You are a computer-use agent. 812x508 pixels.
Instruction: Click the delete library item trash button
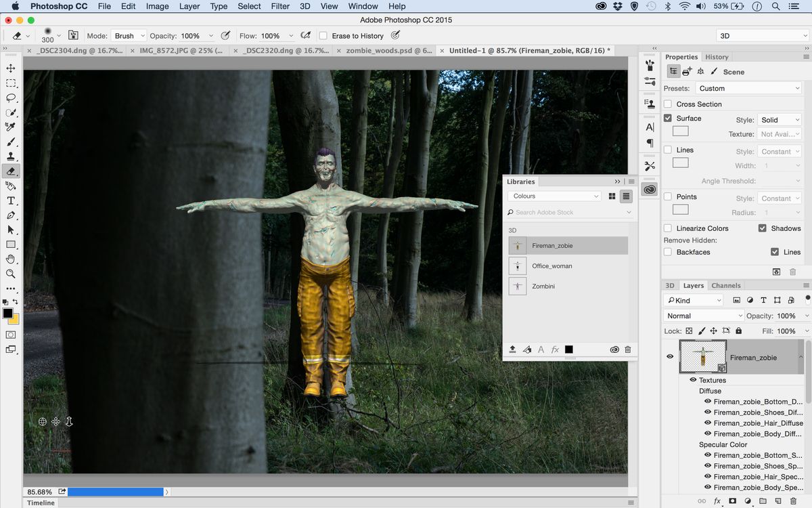pos(628,349)
